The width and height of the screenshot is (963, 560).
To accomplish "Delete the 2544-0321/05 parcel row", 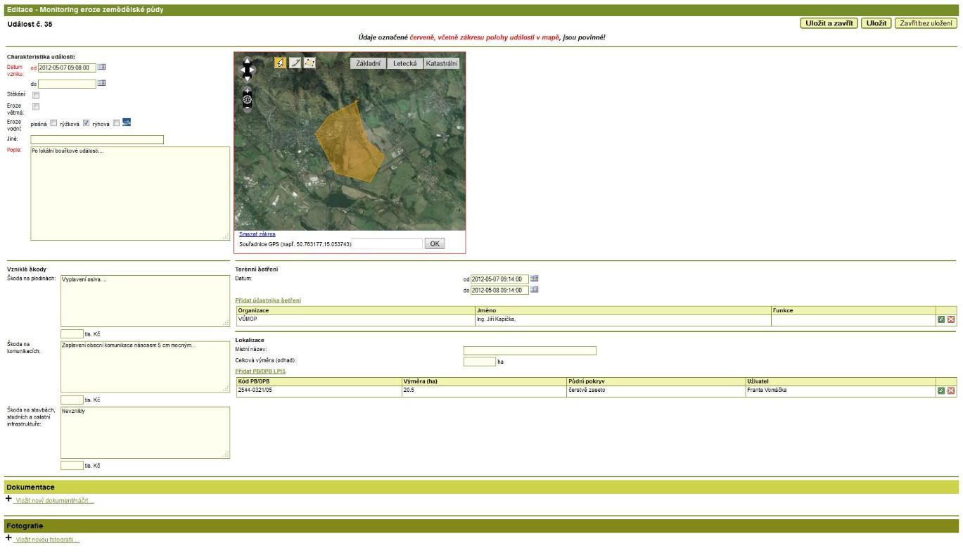I will coord(951,390).
